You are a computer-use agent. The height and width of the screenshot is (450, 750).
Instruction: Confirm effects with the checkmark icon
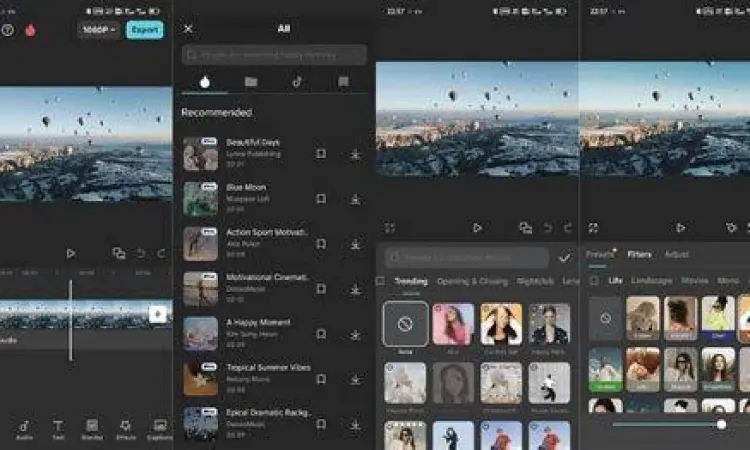point(564,258)
